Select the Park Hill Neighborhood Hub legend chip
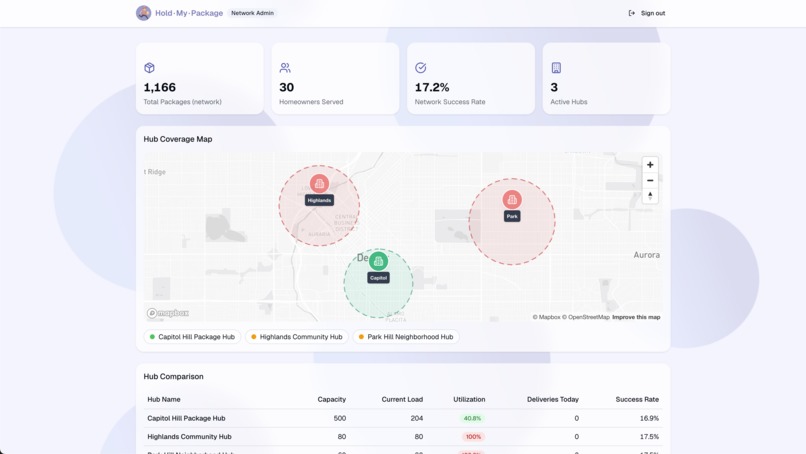This screenshot has height=454, width=806. [406, 337]
